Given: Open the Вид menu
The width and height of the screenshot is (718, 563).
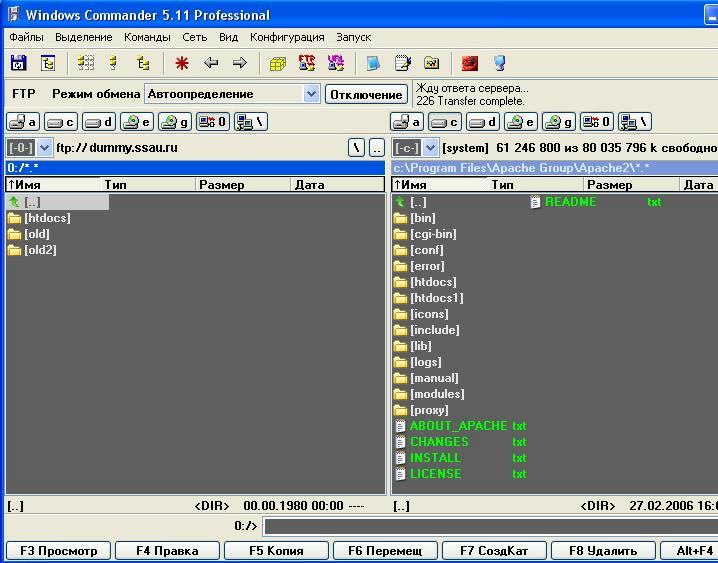Looking at the screenshot, I should (x=228, y=37).
